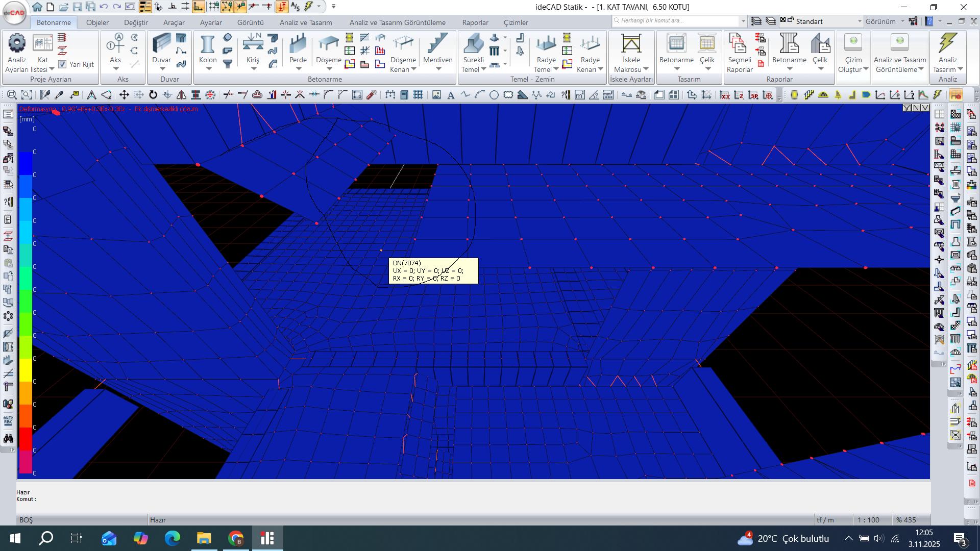Open the Raporlar ribbon tab
Viewport: 980px width, 551px height.
475,22
